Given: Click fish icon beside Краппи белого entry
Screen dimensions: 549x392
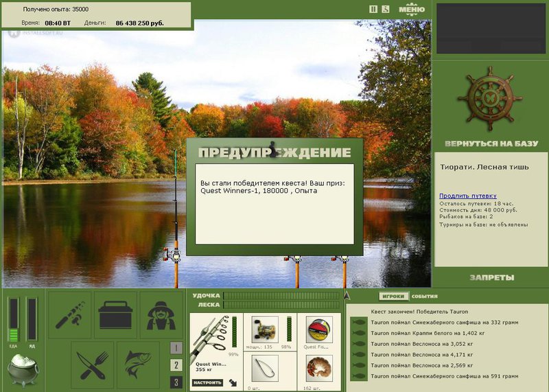Looking at the screenshot, I should [359, 333].
